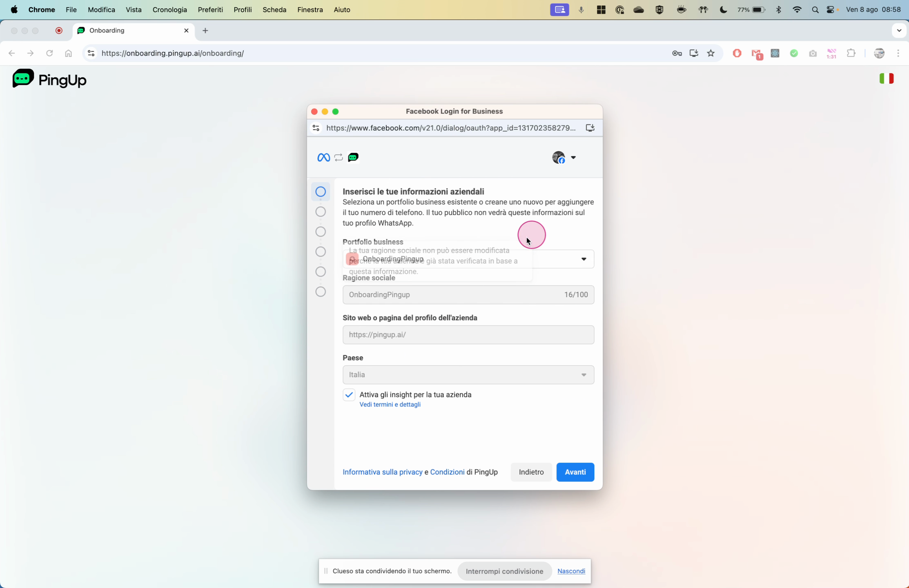The image size is (909, 588).
Task: Open the Modifica menu
Action: point(101,9)
